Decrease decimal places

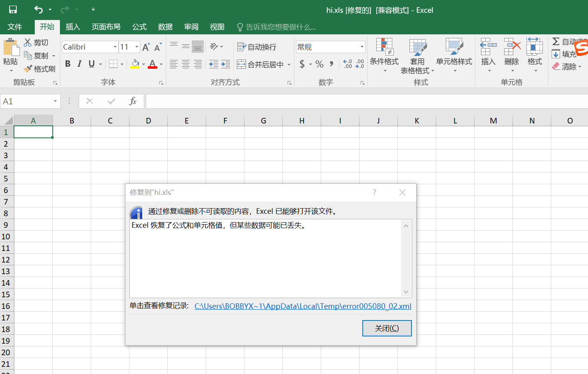pos(360,64)
